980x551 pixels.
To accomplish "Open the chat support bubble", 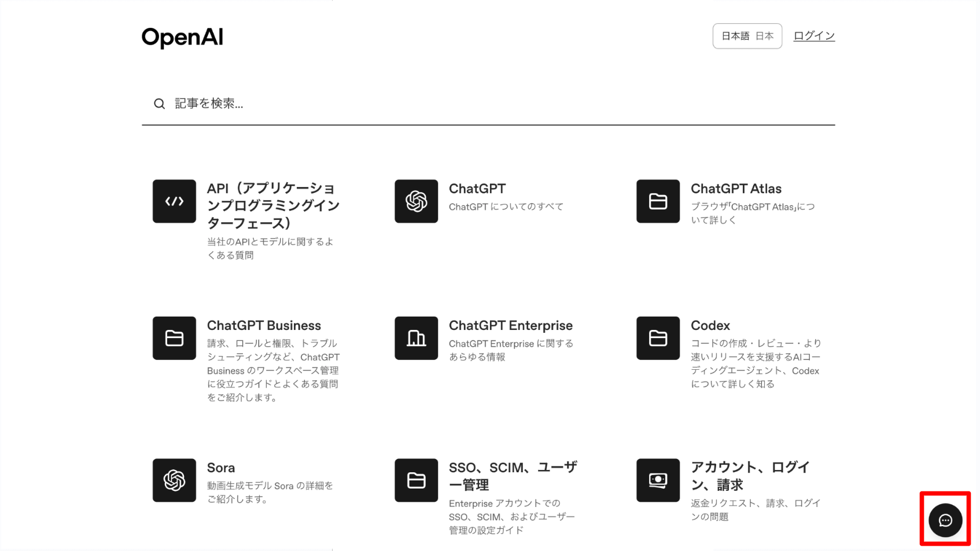I will click(945, 520).
